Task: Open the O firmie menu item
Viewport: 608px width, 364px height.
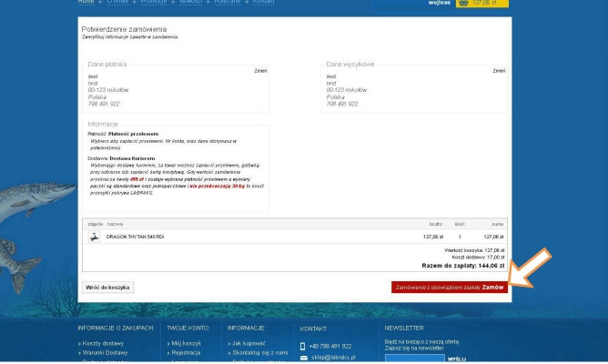Action: [117, 2]
